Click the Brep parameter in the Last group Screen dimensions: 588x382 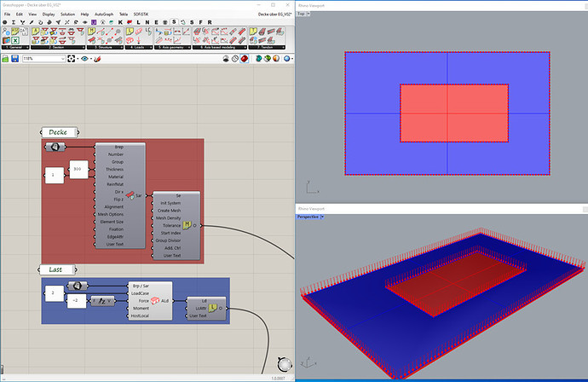[78, 286]
